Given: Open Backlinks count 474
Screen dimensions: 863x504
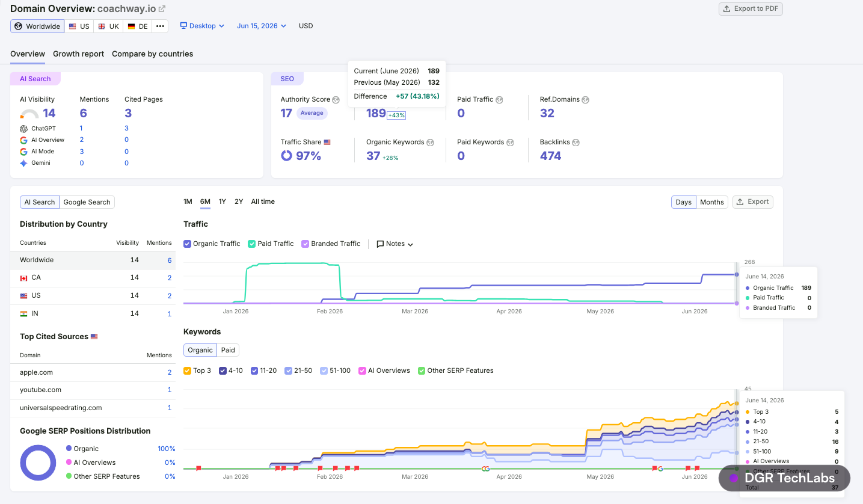Looking at the screenshot, I should pos(550,156).
